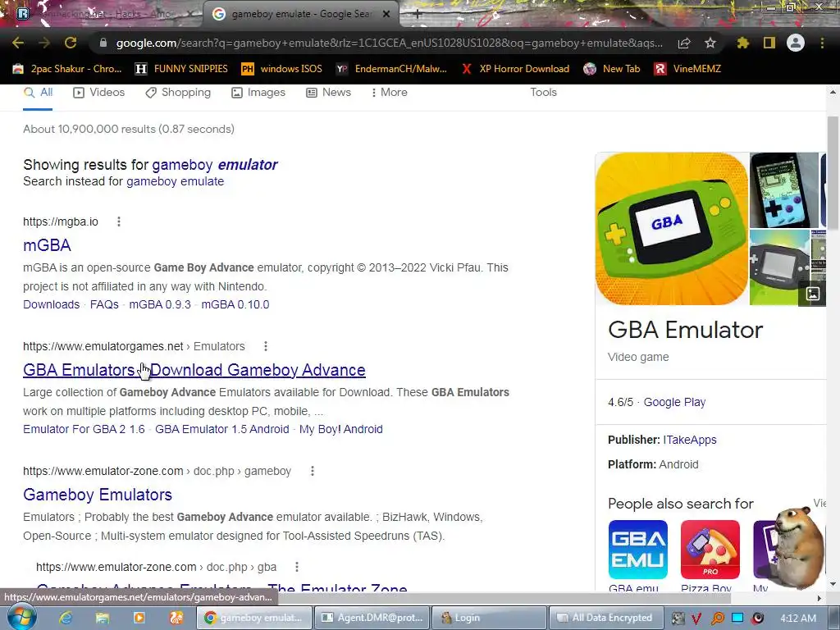
Task: Open the file explorer taskbar icon
Action: [103, 618]
